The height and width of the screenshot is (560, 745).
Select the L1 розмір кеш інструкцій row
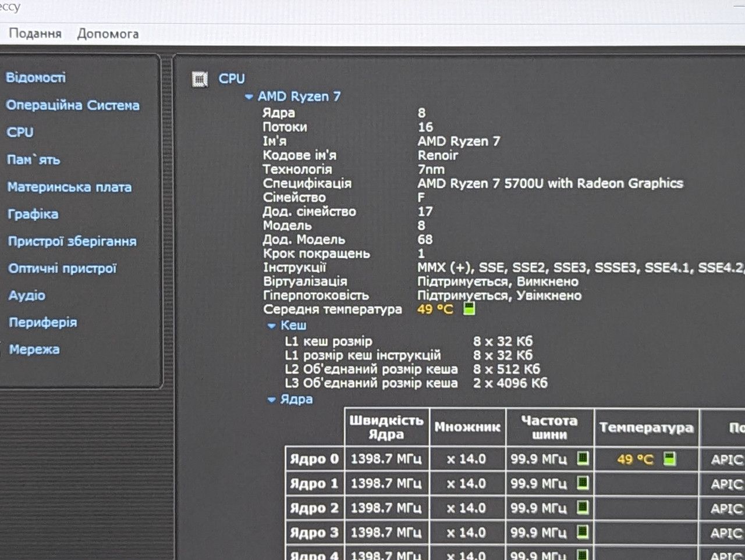click(408, 355)
